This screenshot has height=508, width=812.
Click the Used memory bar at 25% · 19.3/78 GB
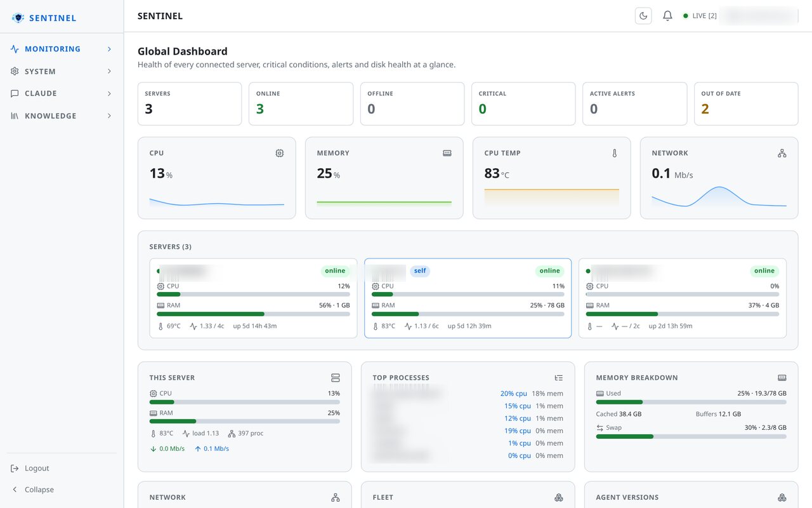click(x=691, y=402)
